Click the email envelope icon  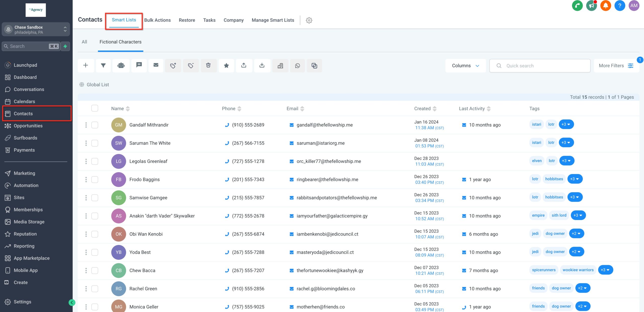[156, 65]
